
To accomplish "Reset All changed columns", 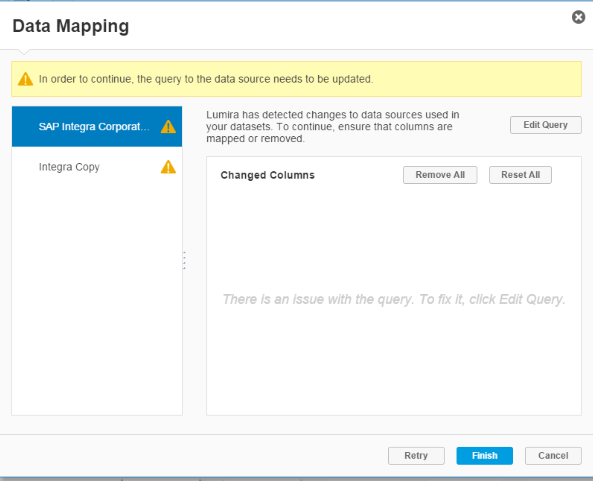I will (x=520, y=175).
